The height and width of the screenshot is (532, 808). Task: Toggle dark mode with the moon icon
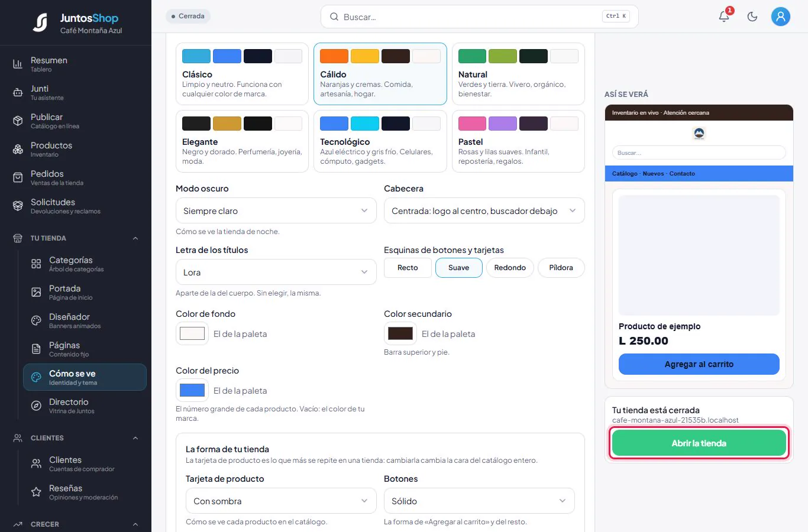752,17
